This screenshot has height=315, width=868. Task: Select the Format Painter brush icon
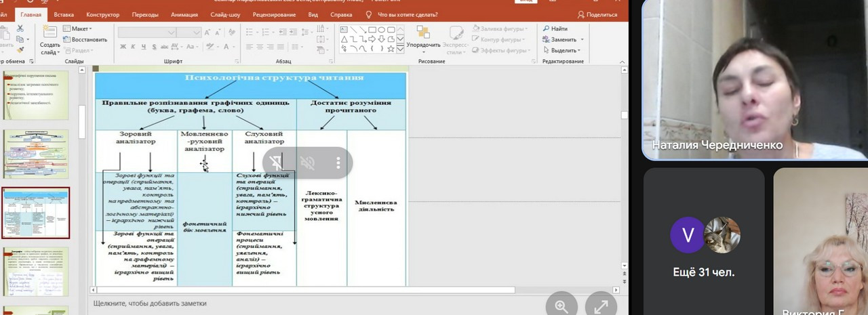20,49
